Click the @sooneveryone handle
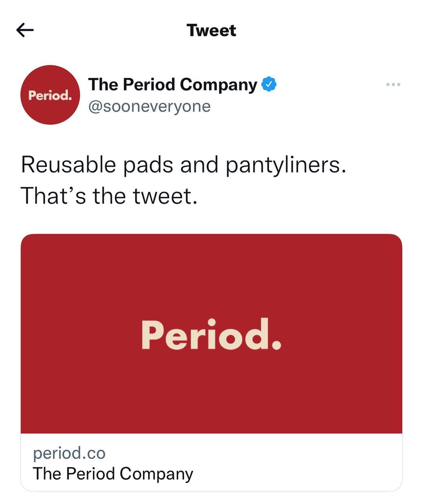 pyautogui.click(x=150, y=106)
